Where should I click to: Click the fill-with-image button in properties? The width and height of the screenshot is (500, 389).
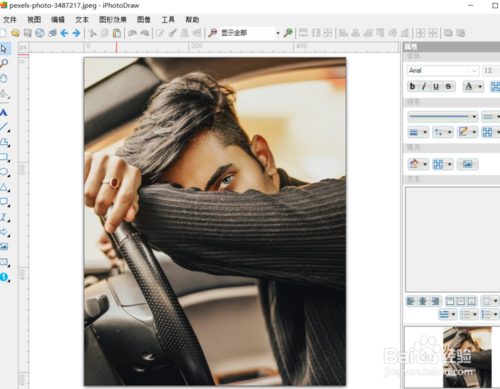click(467, 164)
